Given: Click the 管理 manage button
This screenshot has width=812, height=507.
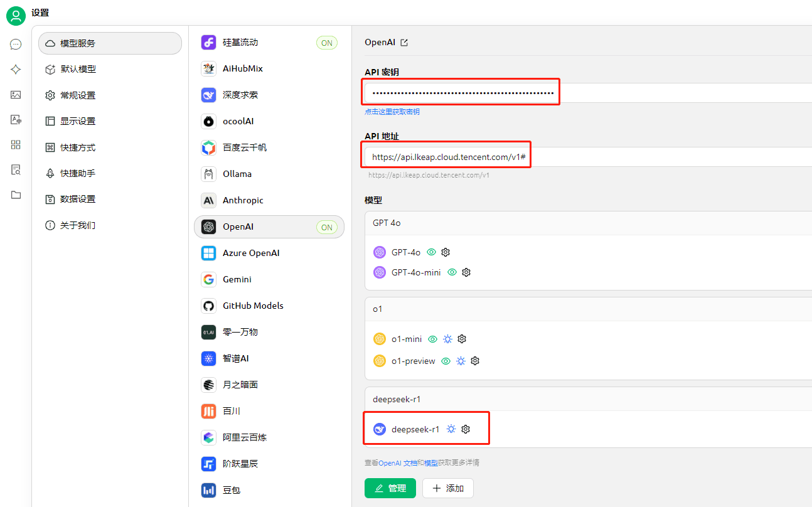Looking at the screenshot, I should [390, 488].
